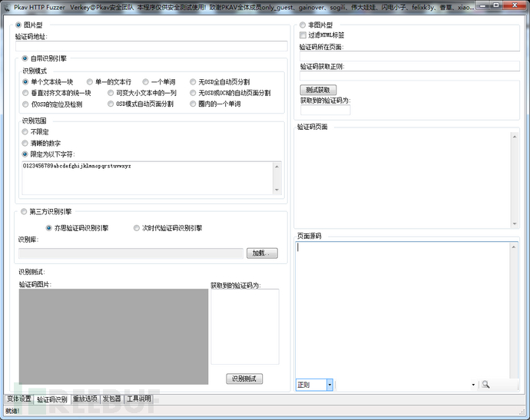Click scroll up arrow in 验证码页面 panel
Image resolution: width=530 pixels, height=420 pixels.
[515, 137]
